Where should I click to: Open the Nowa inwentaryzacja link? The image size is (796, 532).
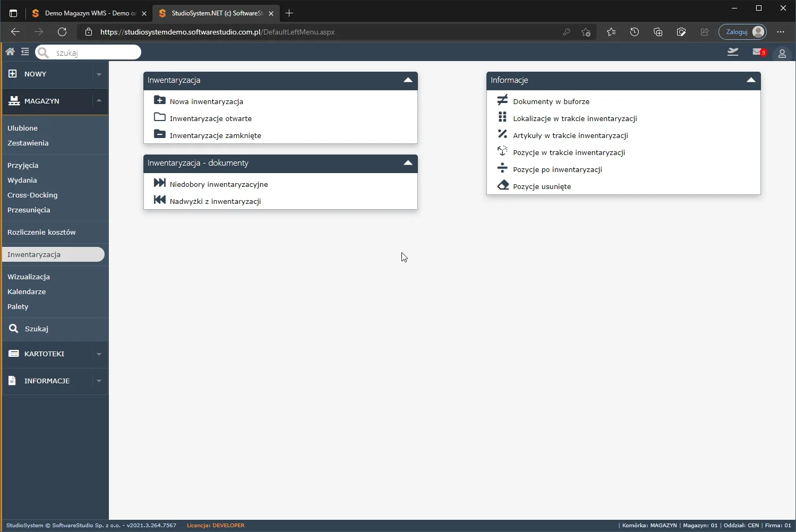[207, 101]
